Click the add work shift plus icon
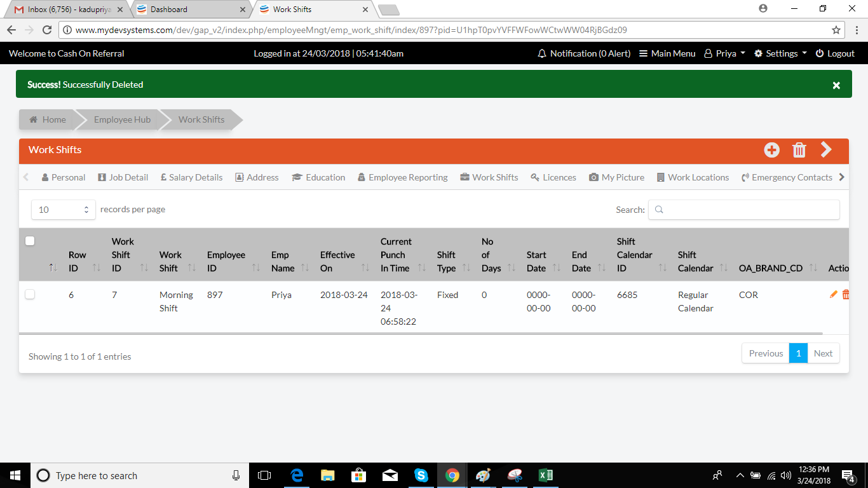Image resolution: width=868 pixels, height=488 pixels. click(771, 150)
